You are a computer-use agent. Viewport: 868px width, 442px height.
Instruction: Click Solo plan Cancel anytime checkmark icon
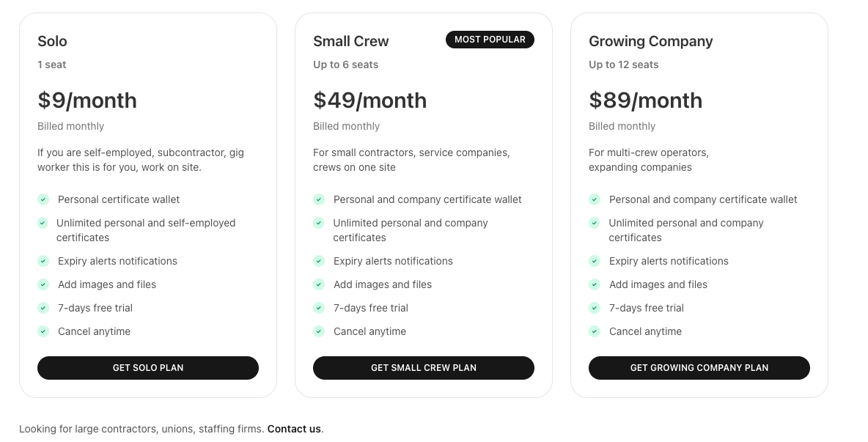[43, 331]
